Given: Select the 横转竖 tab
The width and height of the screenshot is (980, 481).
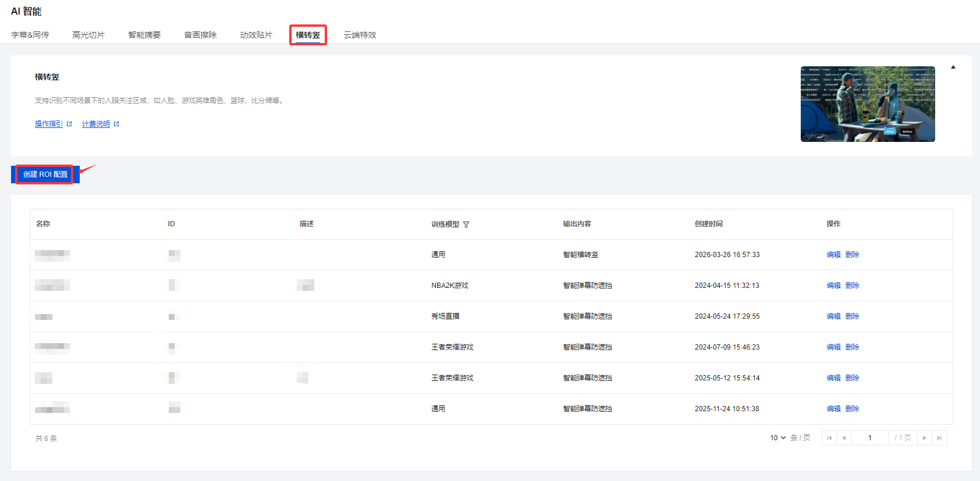Looking at the screenshot, I should 308,35.
